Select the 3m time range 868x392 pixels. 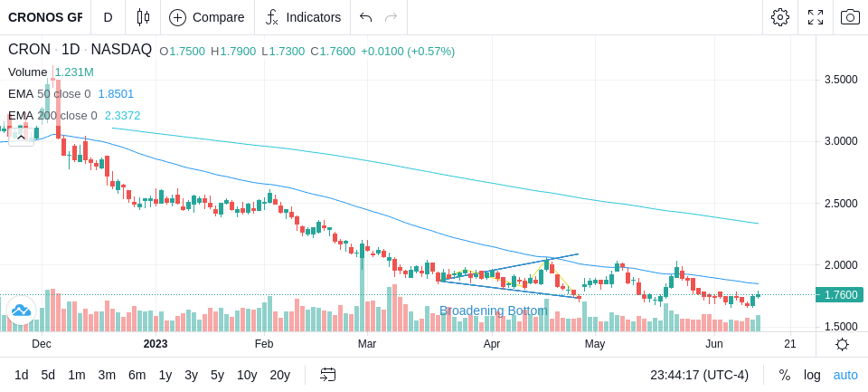point(107,375)
